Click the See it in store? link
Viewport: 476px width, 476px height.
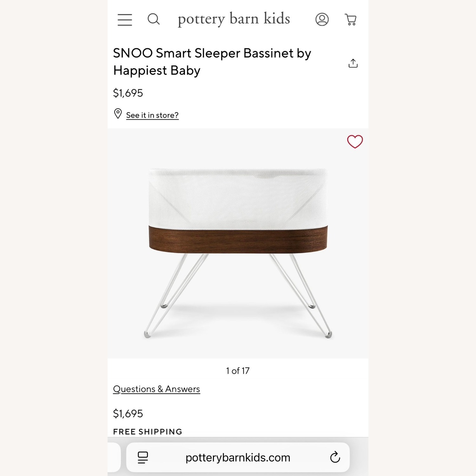tap(152, 115)
